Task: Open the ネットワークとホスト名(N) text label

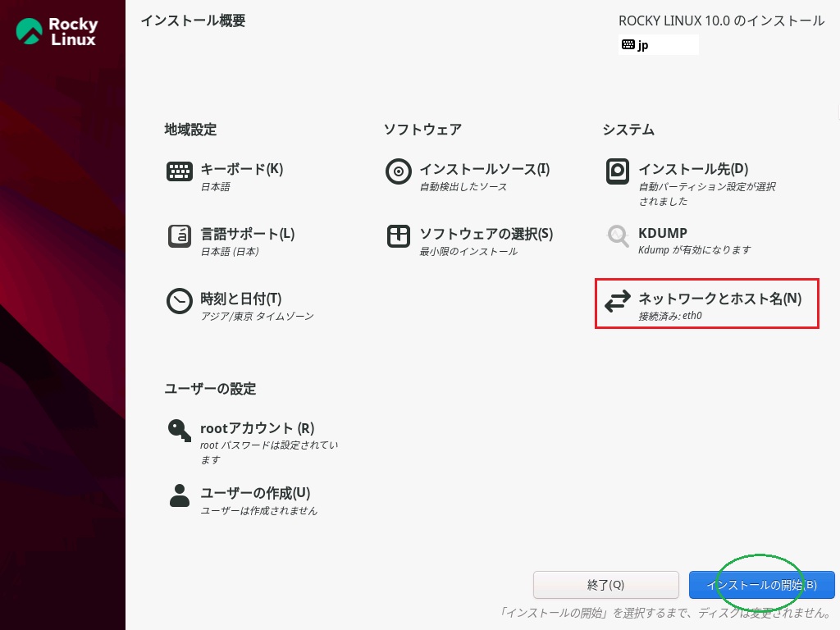Action: pyautogui.click(x=719, y=299)
